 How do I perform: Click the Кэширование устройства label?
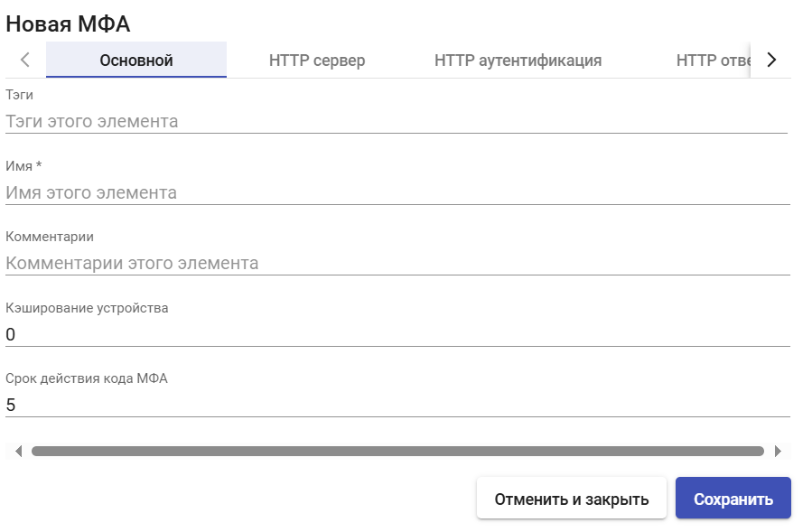click(x=87, y=308)
